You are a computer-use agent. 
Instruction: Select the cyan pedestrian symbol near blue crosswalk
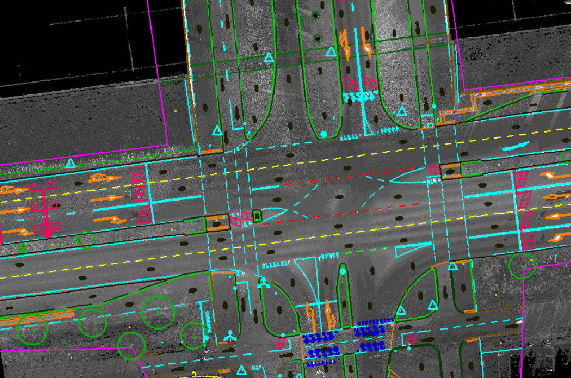229,336
